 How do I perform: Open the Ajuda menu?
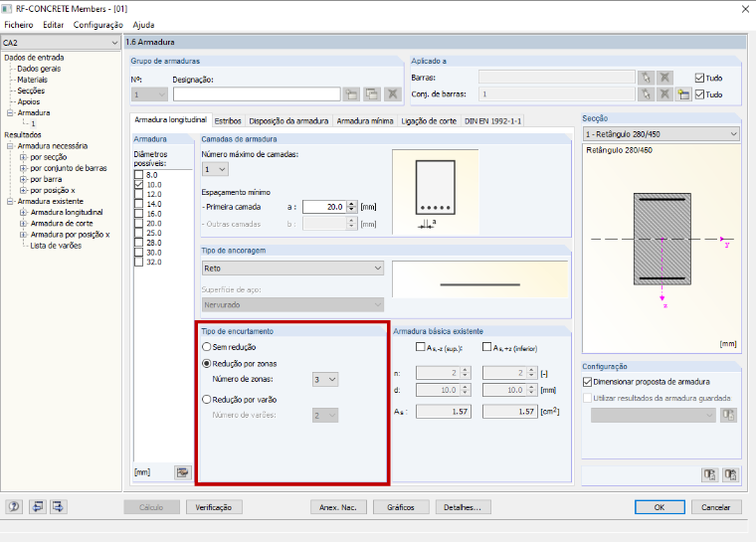click(143, 25)
